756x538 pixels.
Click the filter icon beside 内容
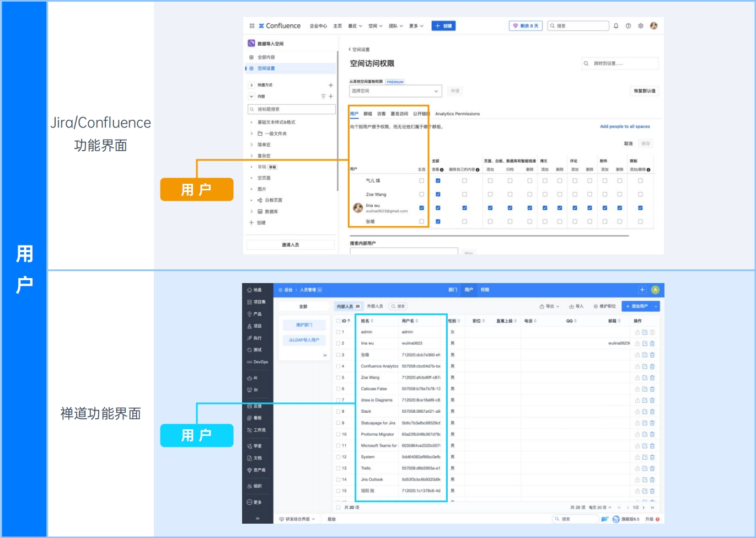(x=324, y=97)
